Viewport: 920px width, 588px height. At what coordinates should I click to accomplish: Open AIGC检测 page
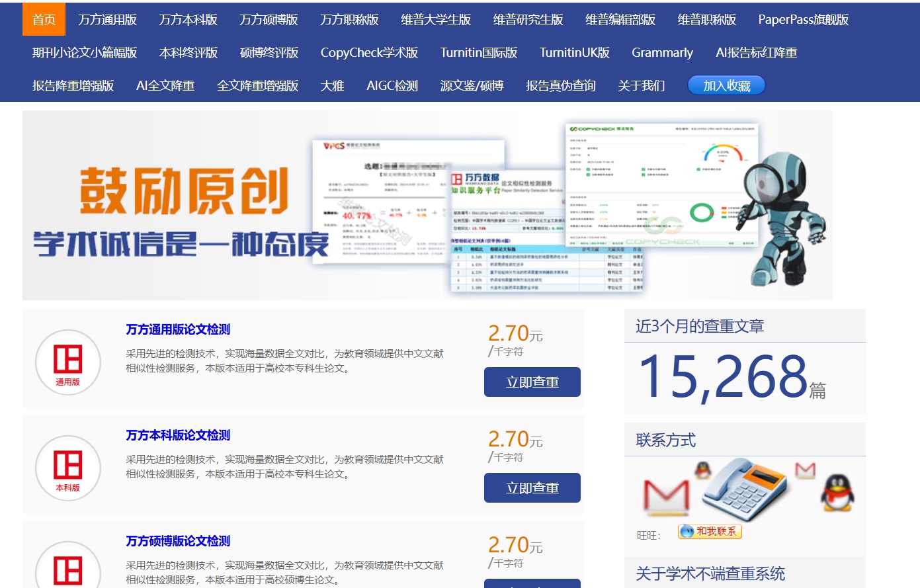(392, 85)
